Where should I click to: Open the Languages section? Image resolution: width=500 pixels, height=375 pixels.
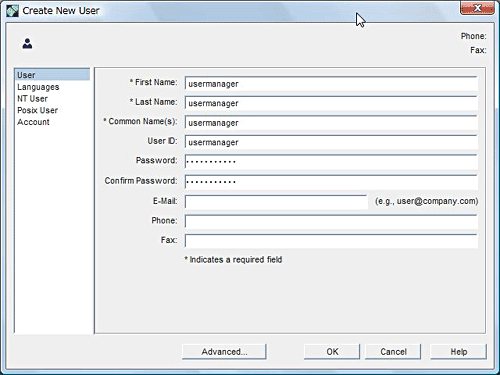pyautogui.click(x=38, y=87)
